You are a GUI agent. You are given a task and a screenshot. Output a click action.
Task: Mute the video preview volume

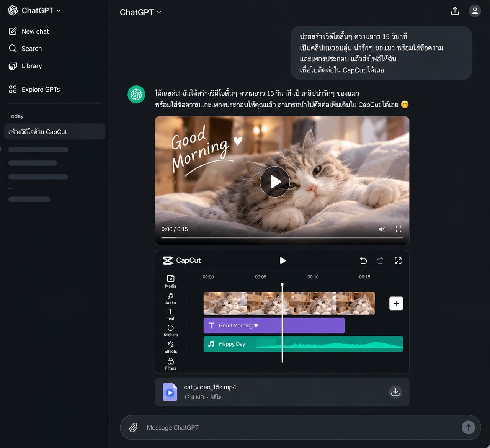click(x=382, y=229)
